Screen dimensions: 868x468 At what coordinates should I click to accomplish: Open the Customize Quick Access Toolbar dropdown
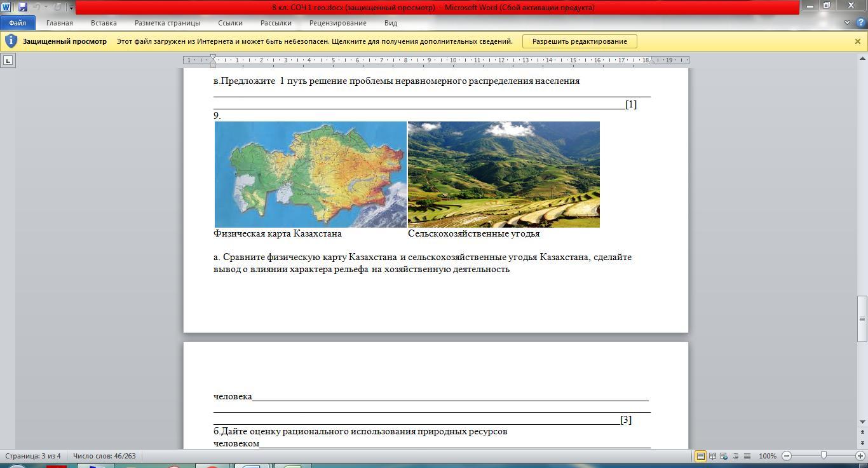71,8
